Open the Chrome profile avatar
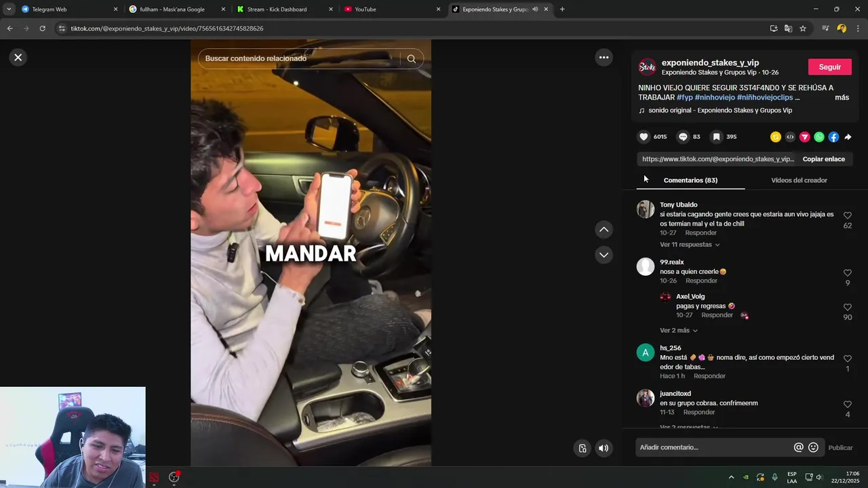 (842, 28)
